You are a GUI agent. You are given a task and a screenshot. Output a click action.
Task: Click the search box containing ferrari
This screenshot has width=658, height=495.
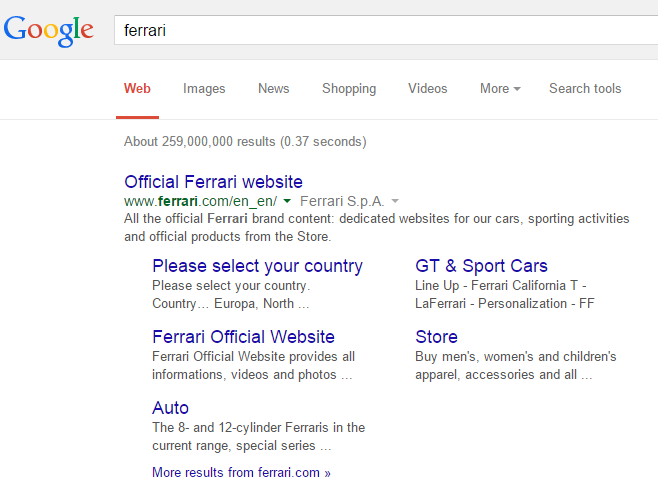click(380, 30)
